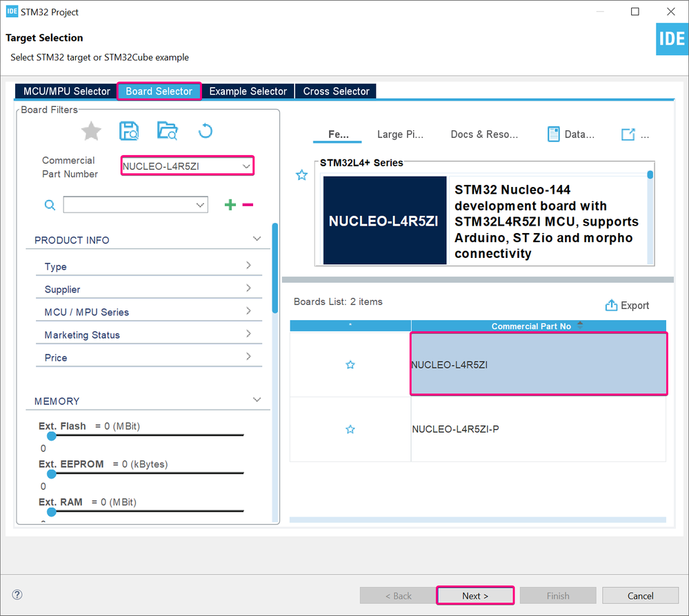Adjust the Ext. EEPROM slider handle

pos(52,474)
